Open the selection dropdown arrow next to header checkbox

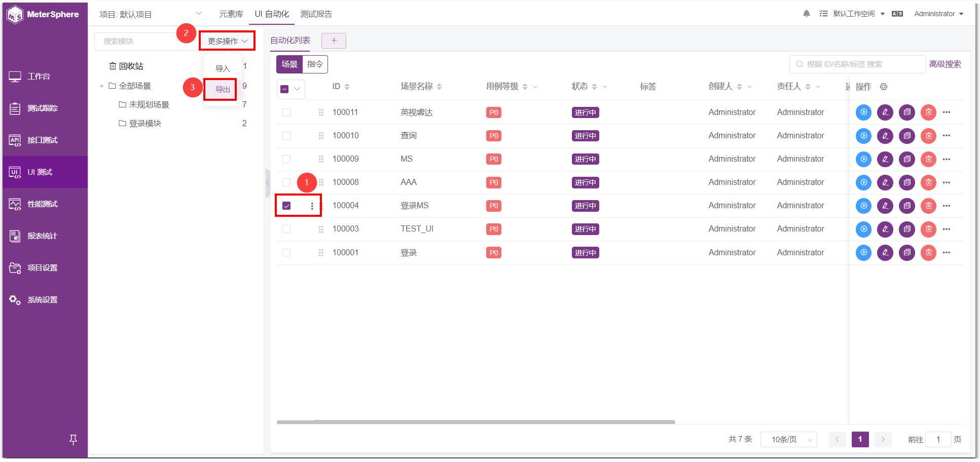pos(297,89)
